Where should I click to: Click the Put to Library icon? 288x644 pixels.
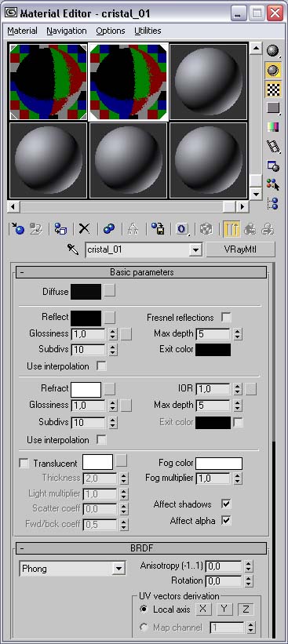tap(158, 229)
